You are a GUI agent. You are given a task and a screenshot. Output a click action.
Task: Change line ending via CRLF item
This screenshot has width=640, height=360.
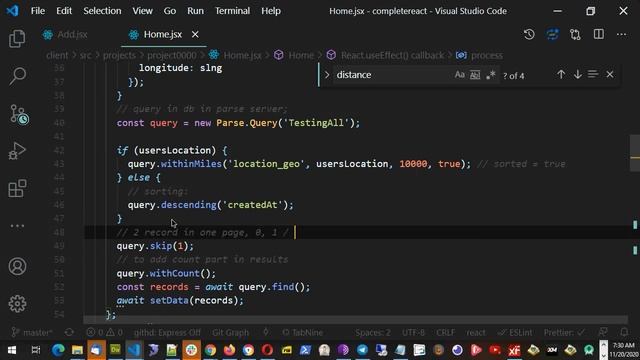coord(445,333)
